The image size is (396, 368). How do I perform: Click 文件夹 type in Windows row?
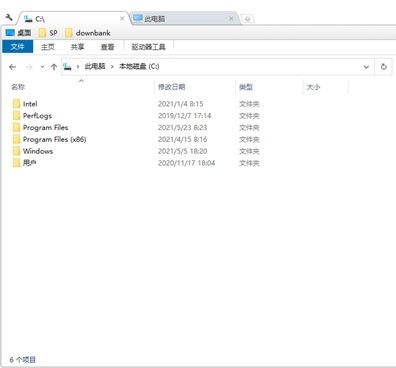249,151
